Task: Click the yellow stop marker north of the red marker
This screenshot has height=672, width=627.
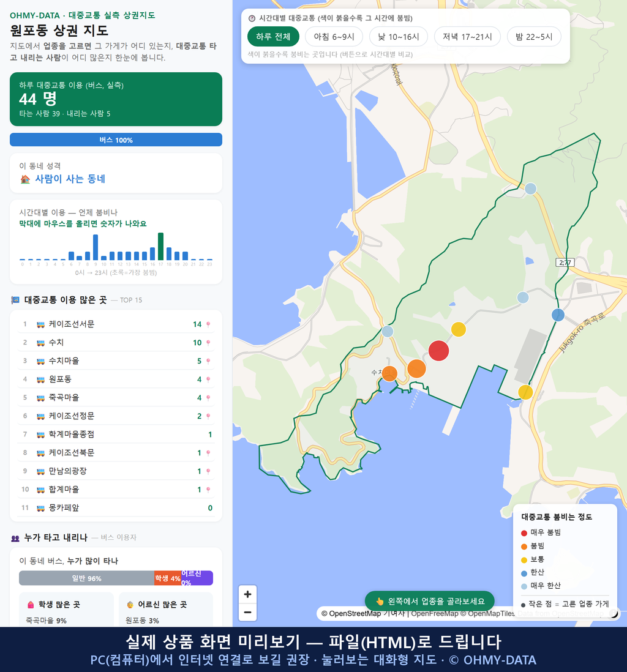Action: coord(459,329)
